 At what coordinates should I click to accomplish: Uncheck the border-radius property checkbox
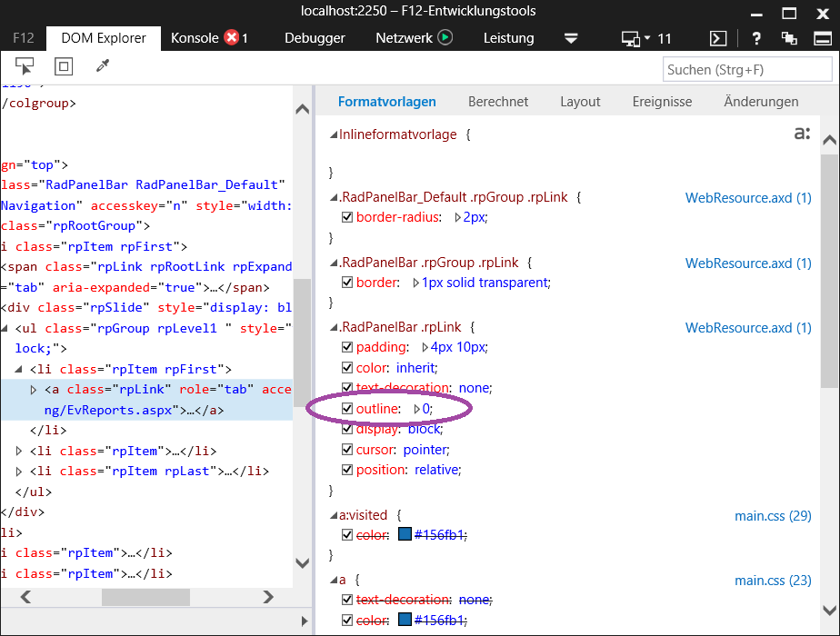click(x=346, y=217)
